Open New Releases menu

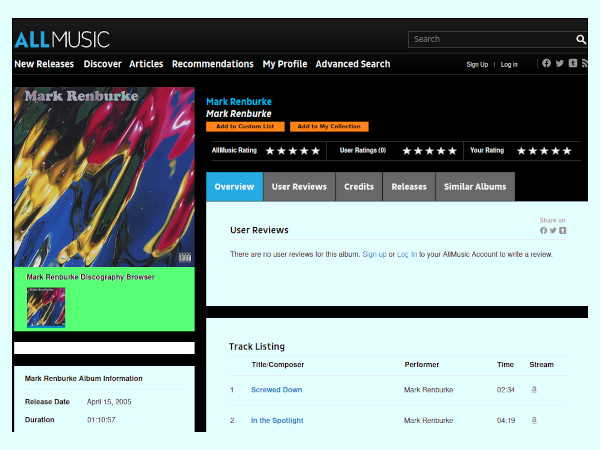44,64
